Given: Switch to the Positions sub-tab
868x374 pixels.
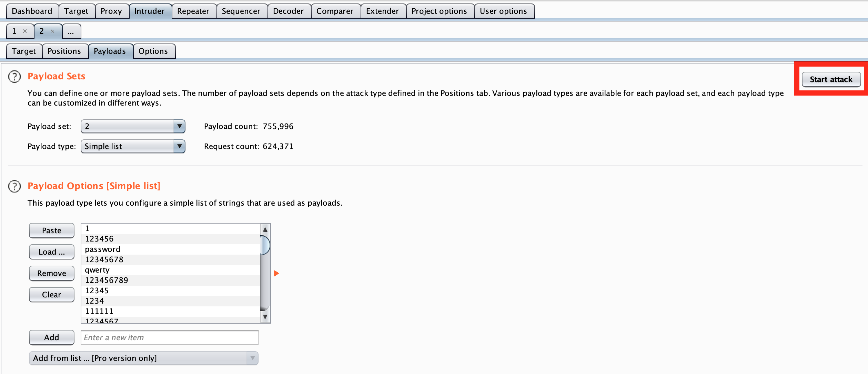Looking at the screenshot, I should [x=64, y=51].
